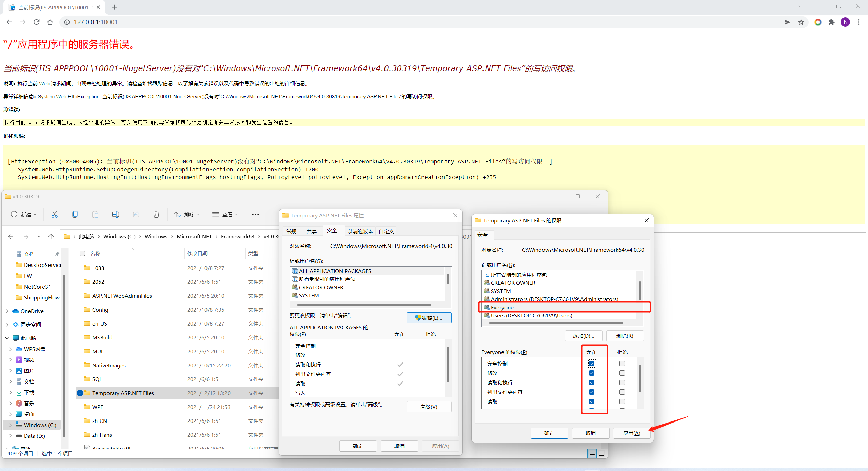Reload the 127.0.0.1:10001 page
This screenshot has height=471, width=868.
37,22
